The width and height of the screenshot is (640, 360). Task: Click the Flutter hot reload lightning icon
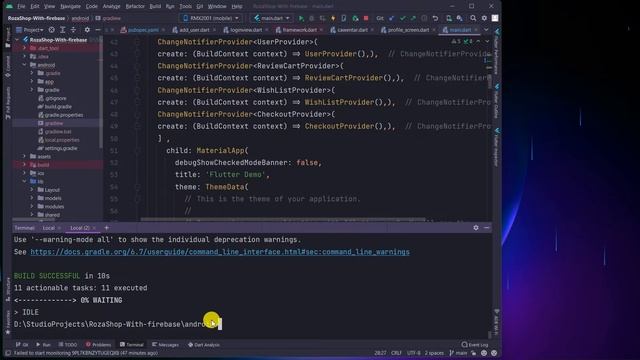pos(333,18)
